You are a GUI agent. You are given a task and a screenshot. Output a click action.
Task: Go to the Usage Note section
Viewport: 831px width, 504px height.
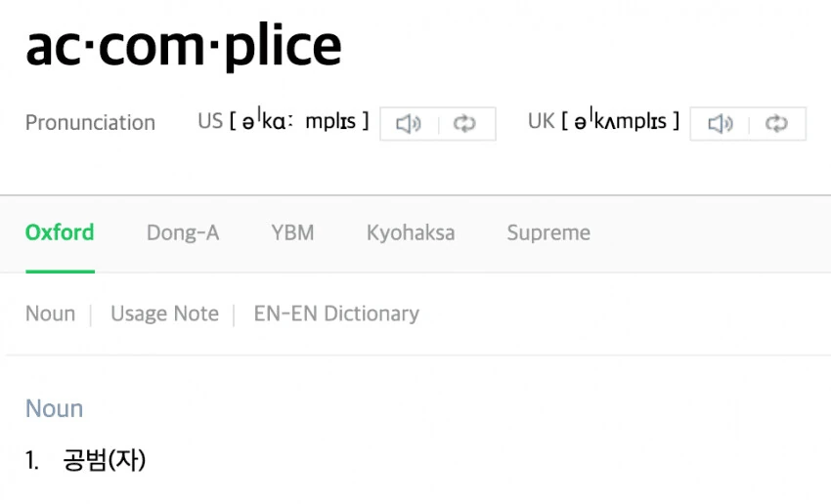coord(165,314)
